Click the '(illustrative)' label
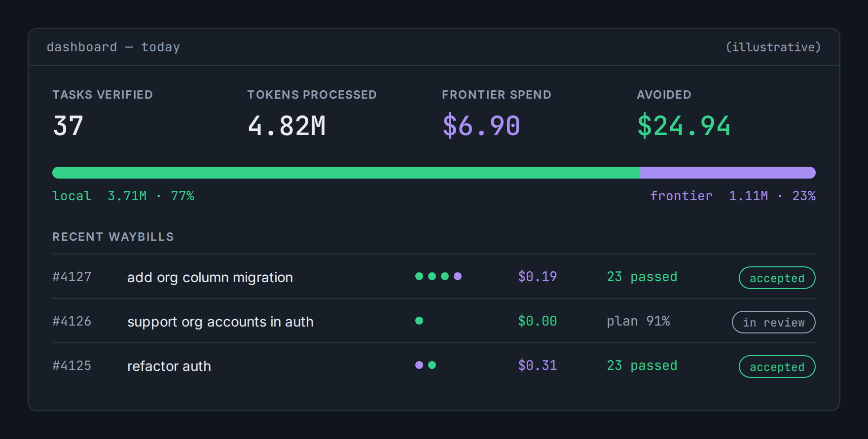The width and height of the screenshot is (868, 439). 773,47
